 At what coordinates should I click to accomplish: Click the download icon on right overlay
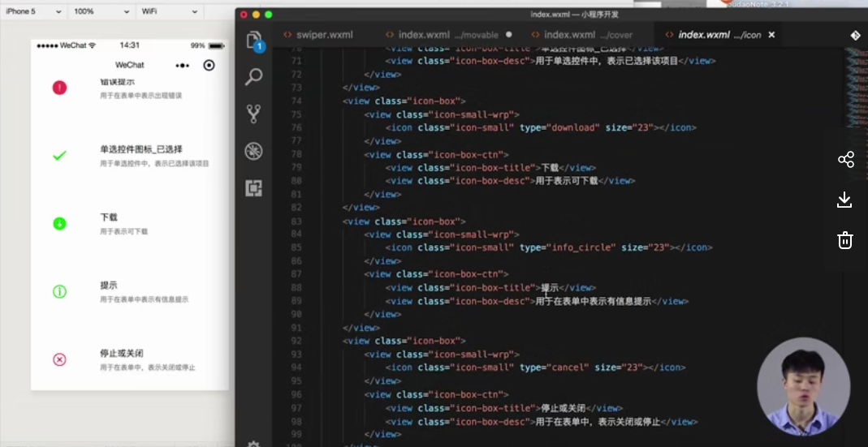click(844, 200)
